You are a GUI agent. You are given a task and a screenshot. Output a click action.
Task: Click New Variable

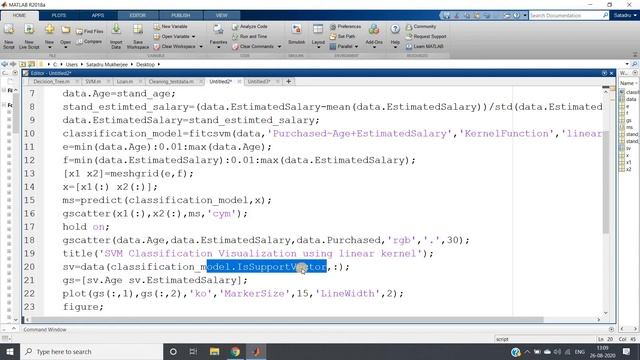tap(171, 27)
